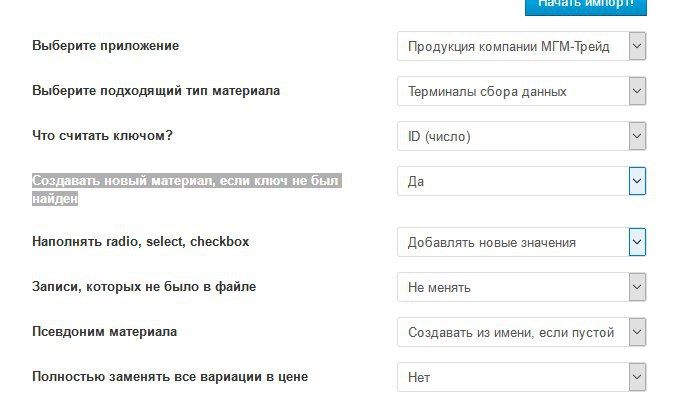Click the Наполнять radio, select, checkbox label
The image size is (694, 407).
[140, 242]
